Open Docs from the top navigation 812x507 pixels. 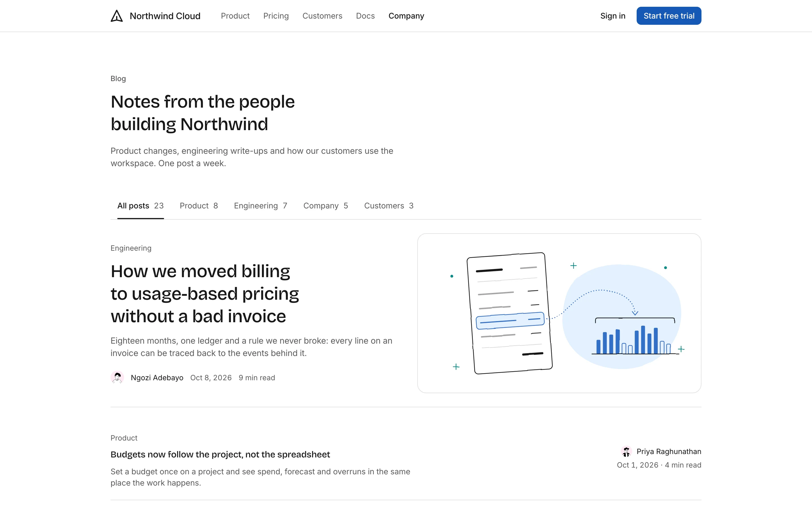click(365, 16)
